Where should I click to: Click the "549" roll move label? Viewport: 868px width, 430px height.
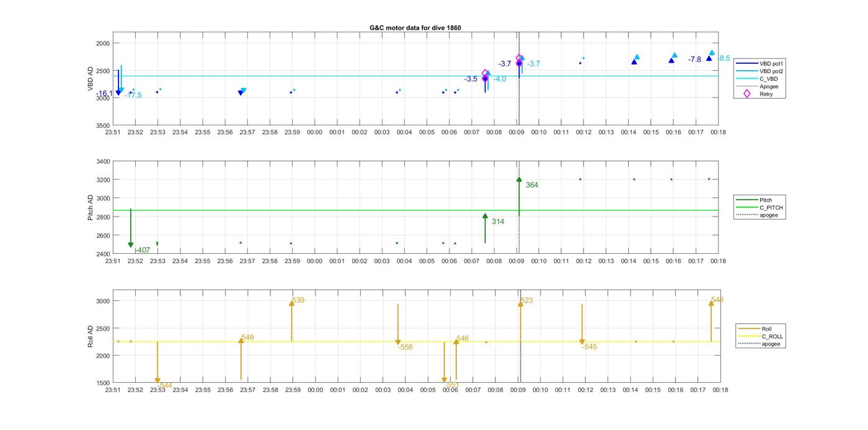[x=247, y=338]
